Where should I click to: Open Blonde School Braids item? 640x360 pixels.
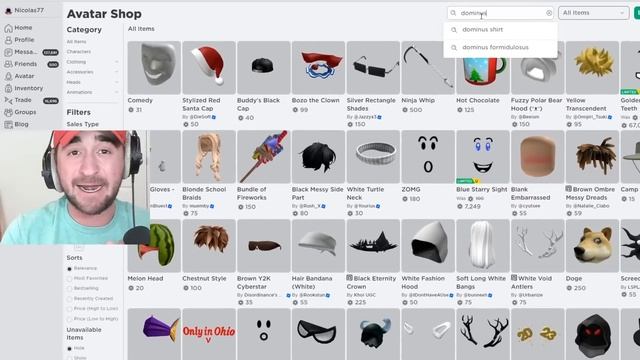tap(209, 157)
